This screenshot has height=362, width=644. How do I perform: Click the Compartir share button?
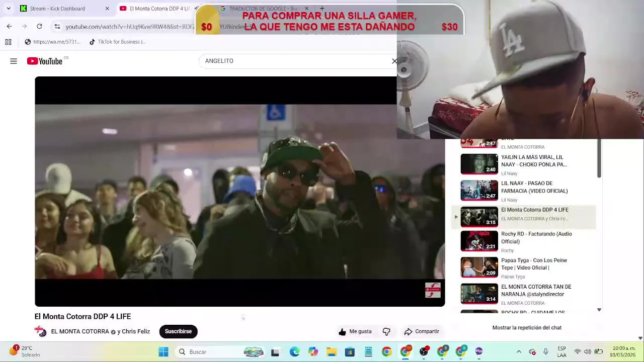[x=422, y=331]
